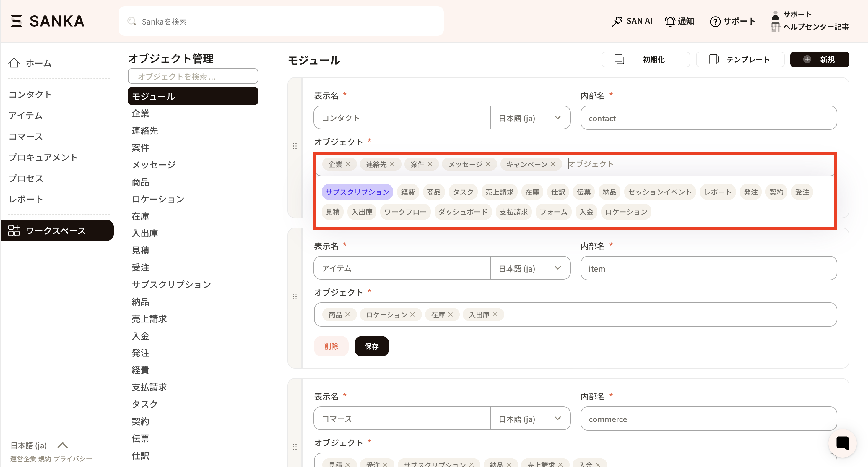Open the language dropdown for アイテム display name

pos(530,268)
